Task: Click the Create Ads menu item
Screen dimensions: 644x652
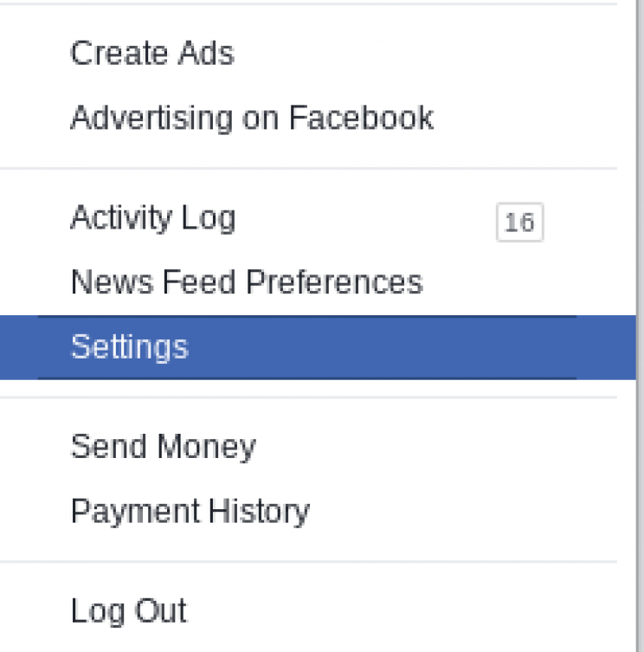Action: tap(152, 54)
